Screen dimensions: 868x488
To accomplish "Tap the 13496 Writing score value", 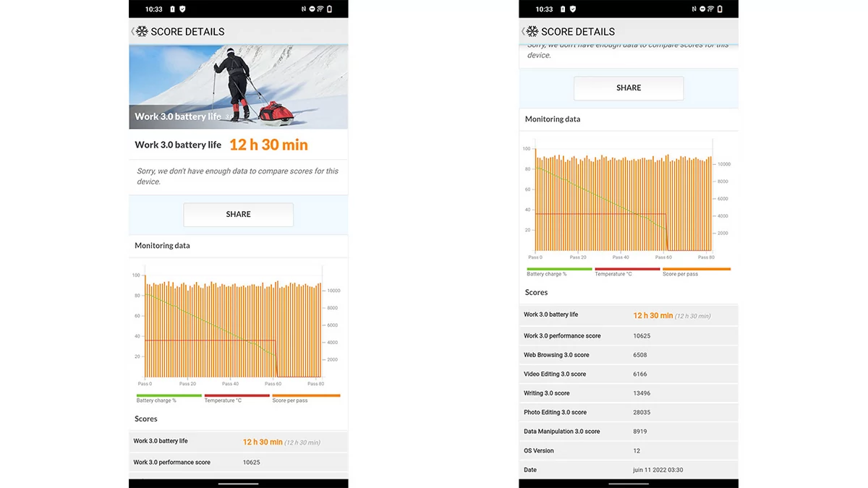I will [642, 393].
